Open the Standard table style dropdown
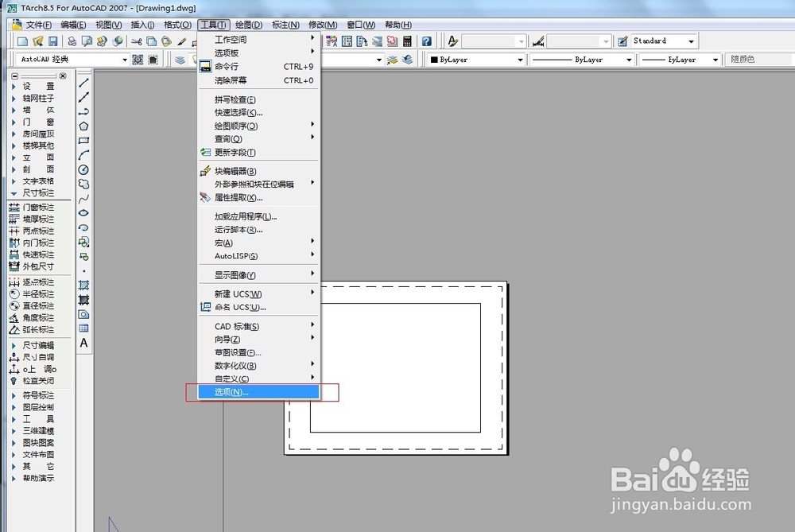Image resolution: width=795 pixels, height=532 pixels. tap(691, 41)
